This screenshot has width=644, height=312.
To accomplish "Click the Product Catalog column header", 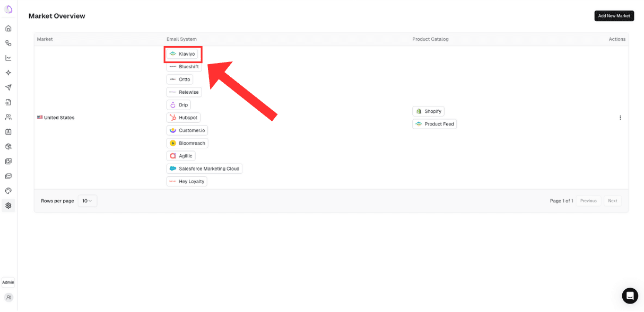I will pyautogui.click(x=430, y=39).
